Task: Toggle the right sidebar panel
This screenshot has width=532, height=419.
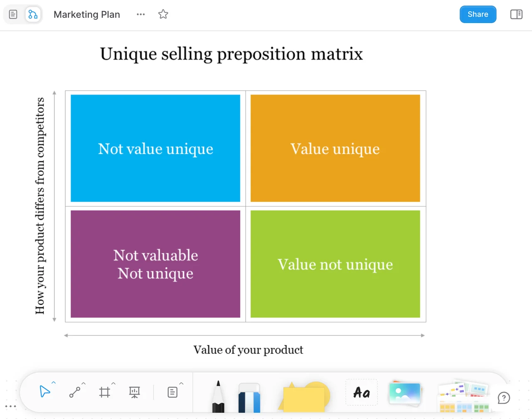Action: 516,15
